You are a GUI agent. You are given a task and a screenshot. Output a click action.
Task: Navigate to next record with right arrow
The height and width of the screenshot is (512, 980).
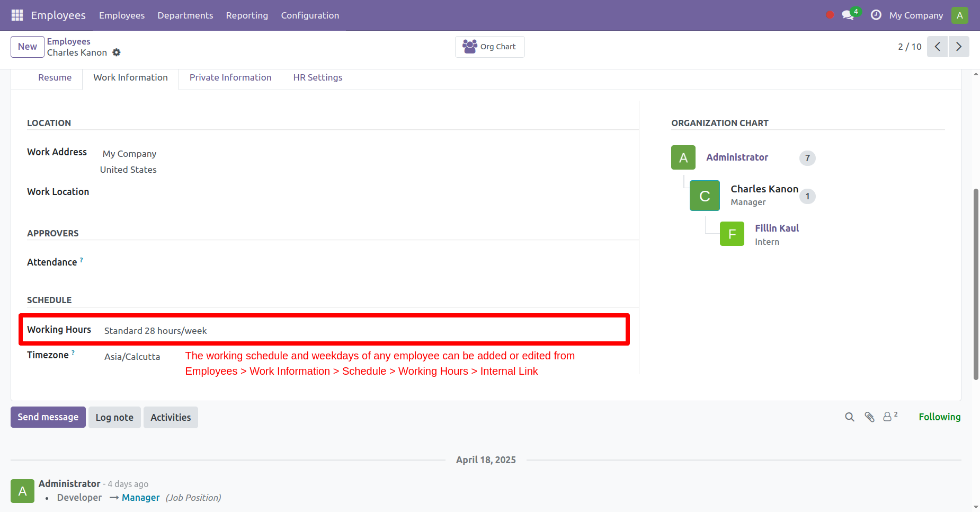pyautogui.click(x=959, y=47)
